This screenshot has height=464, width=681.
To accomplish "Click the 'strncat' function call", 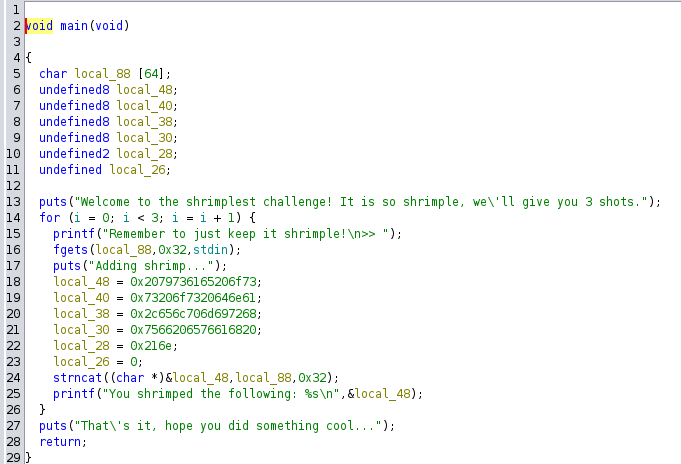I will [x=77, y=378].
